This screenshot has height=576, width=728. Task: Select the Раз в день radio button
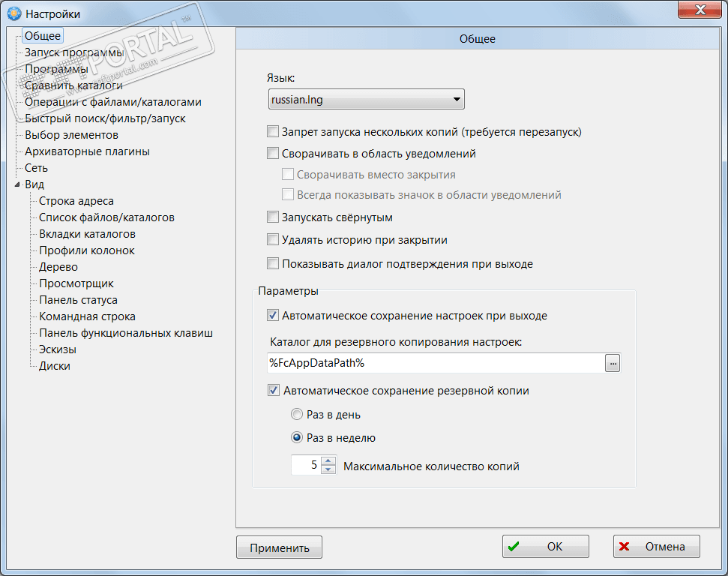(x=297, y=414)
